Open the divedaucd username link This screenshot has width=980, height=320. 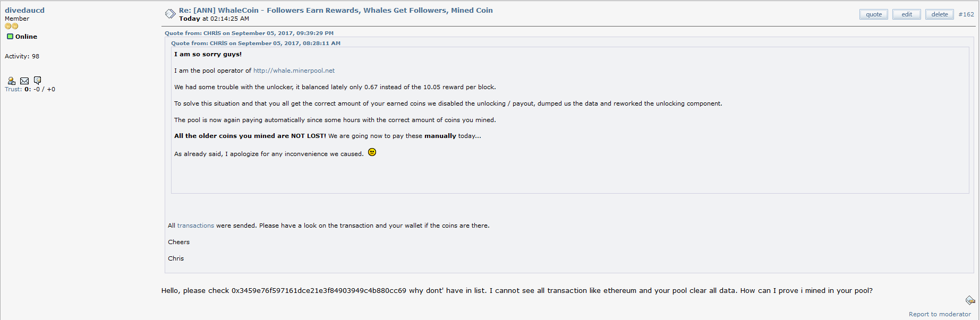point(24,10)
